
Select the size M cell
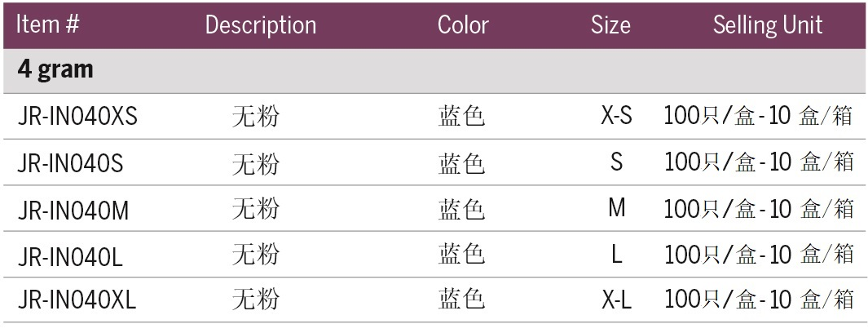pos(617,209)
